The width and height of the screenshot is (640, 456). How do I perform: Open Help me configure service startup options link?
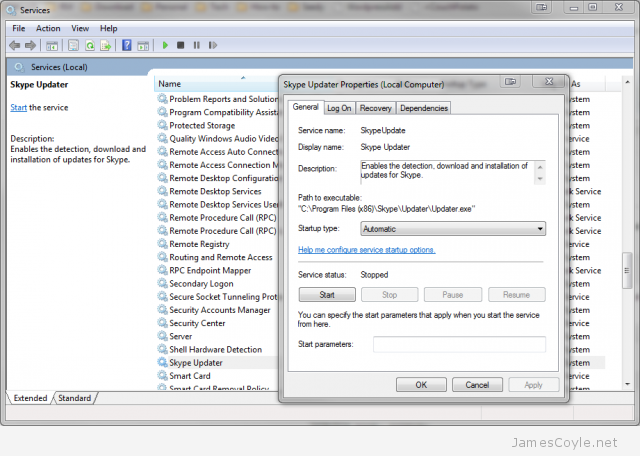[367, 249]
